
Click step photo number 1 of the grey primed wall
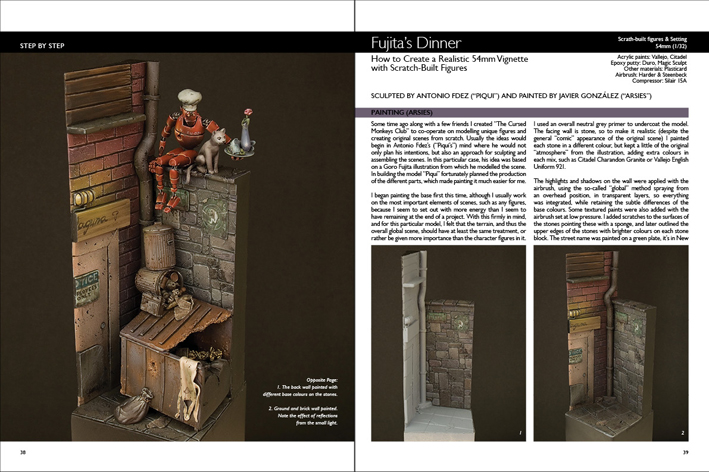(x=448, y=343)
